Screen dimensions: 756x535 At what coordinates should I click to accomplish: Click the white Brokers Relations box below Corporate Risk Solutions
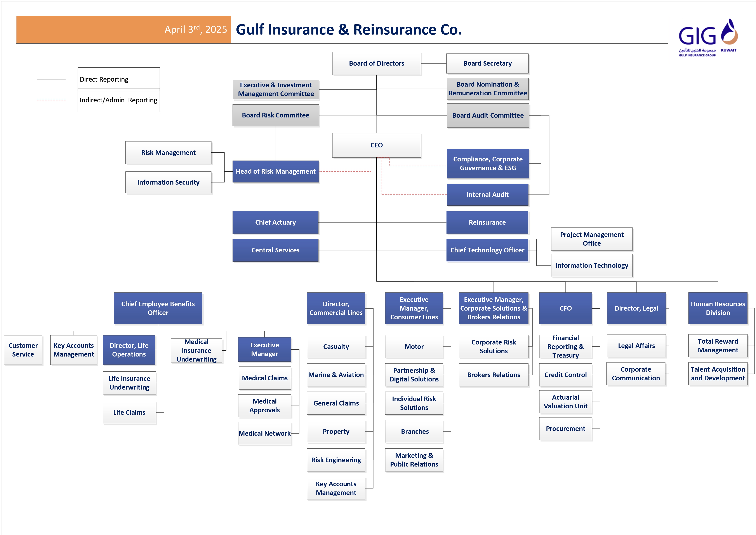(x=494, y=375)
